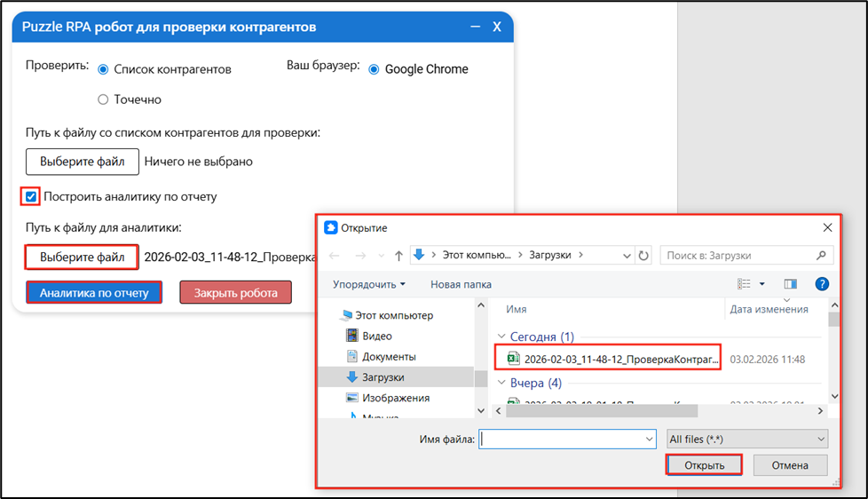Click the help question mark icon
Screen dimensions: 868x499
pos(822,284)
